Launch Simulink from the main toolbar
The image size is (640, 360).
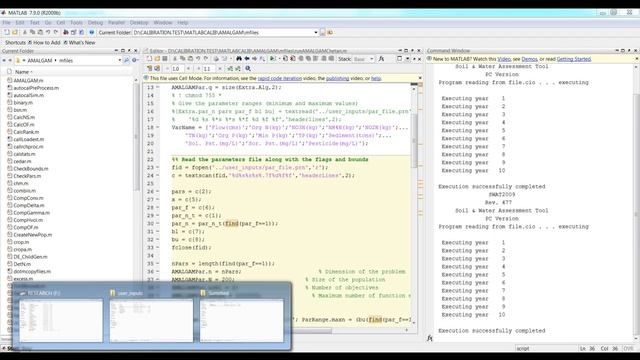(66, 32)
